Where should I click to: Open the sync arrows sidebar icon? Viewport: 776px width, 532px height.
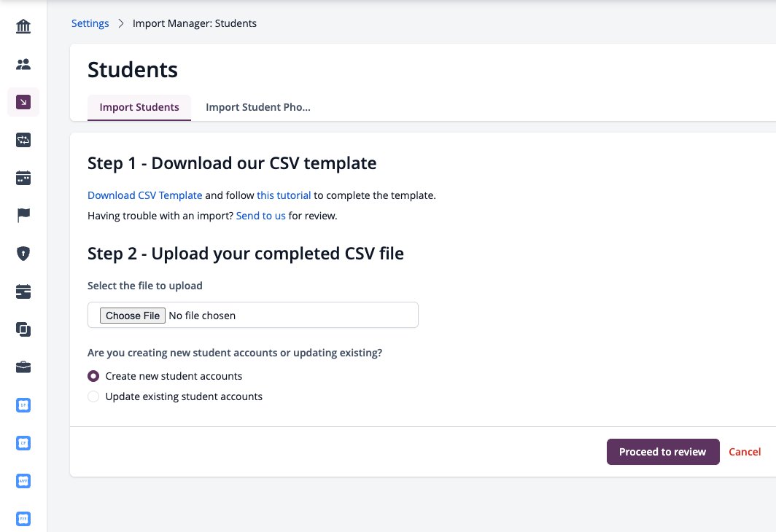(23, 140)
